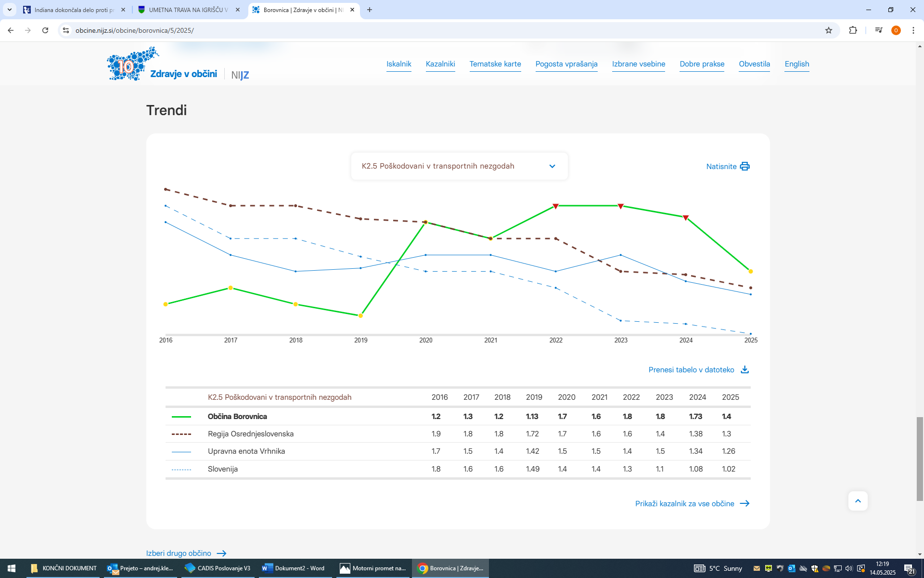Click Izberi drugo občino link
This screenshot has height=578, width=924.
(186, 553)
